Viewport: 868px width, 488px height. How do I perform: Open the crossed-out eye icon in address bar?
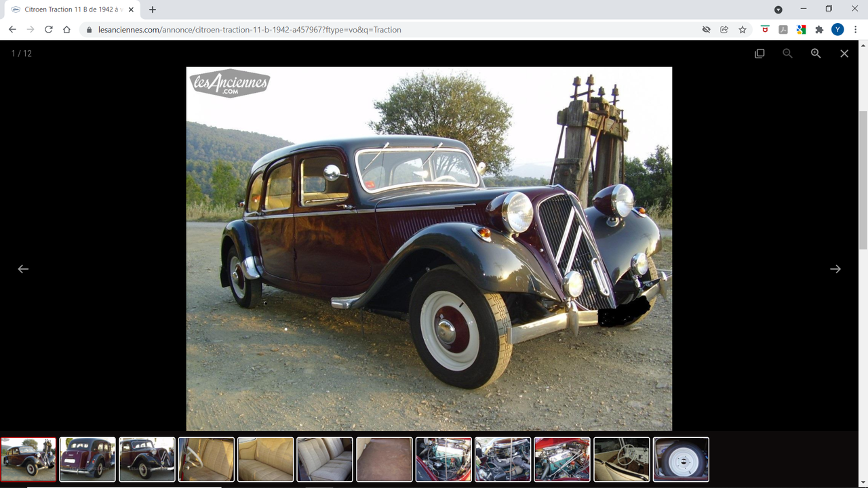706,30
